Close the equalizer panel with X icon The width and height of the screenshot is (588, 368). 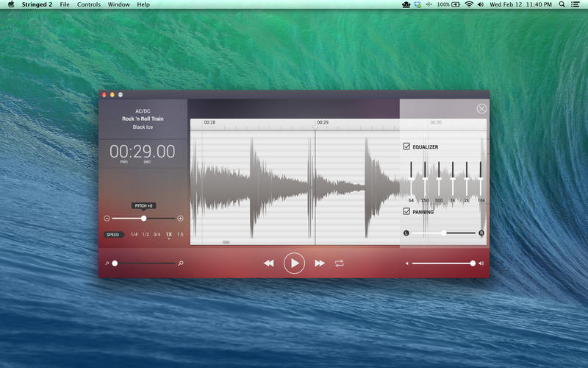(x=481, y=109)
